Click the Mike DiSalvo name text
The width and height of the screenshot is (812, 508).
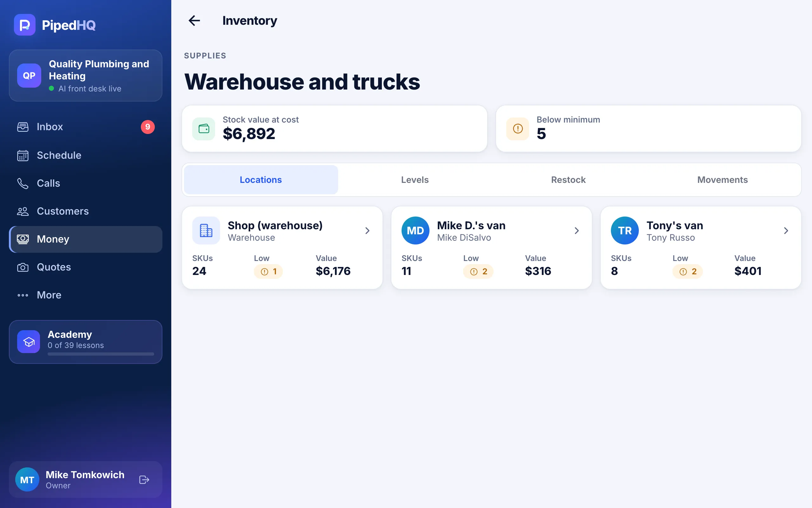[x=464, y=237]
